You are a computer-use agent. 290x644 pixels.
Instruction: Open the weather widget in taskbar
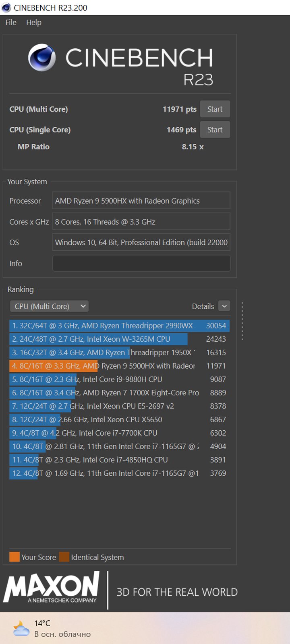pyautogui.click(x=52, y=628)
